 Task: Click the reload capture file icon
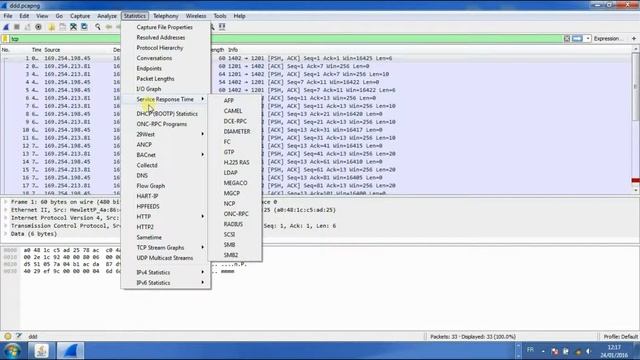tap(84, 27)
